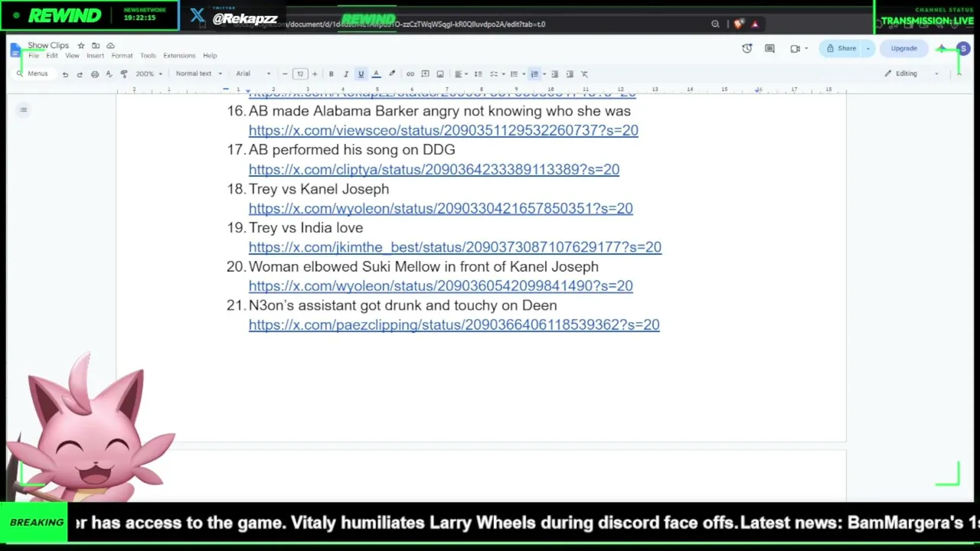Open the text color picker
Image resolution: width=980 pixels, height=551 pixels.
click(x=376, y=74)
